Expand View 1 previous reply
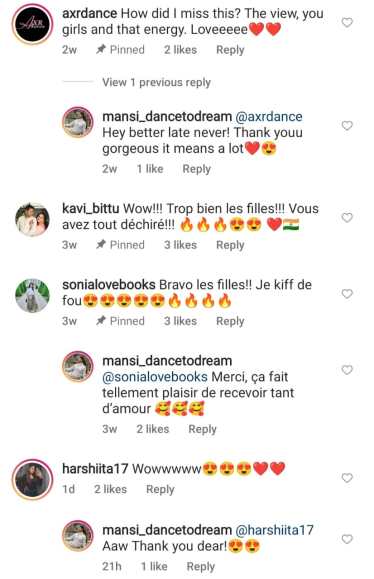This screenshot has width=374, height=579. coord(156,82)
